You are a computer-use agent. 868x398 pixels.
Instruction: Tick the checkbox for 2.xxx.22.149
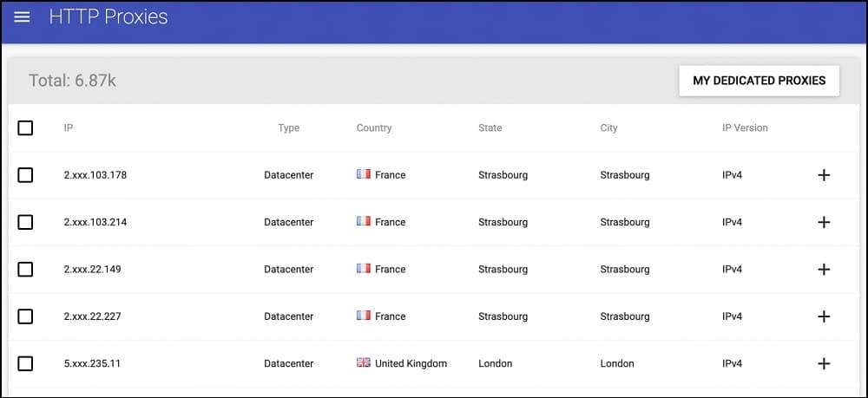coord(25,269)
